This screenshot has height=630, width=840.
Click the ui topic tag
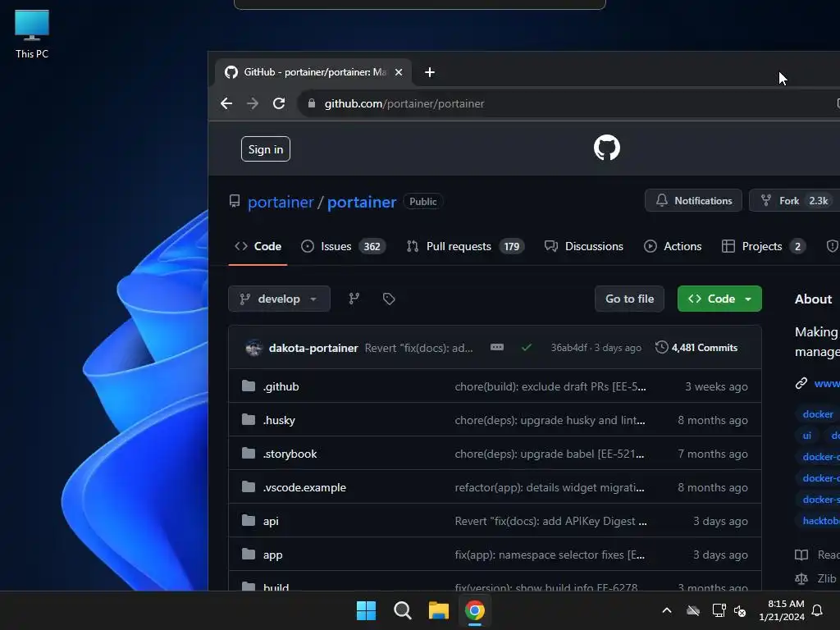click(807, 436)
